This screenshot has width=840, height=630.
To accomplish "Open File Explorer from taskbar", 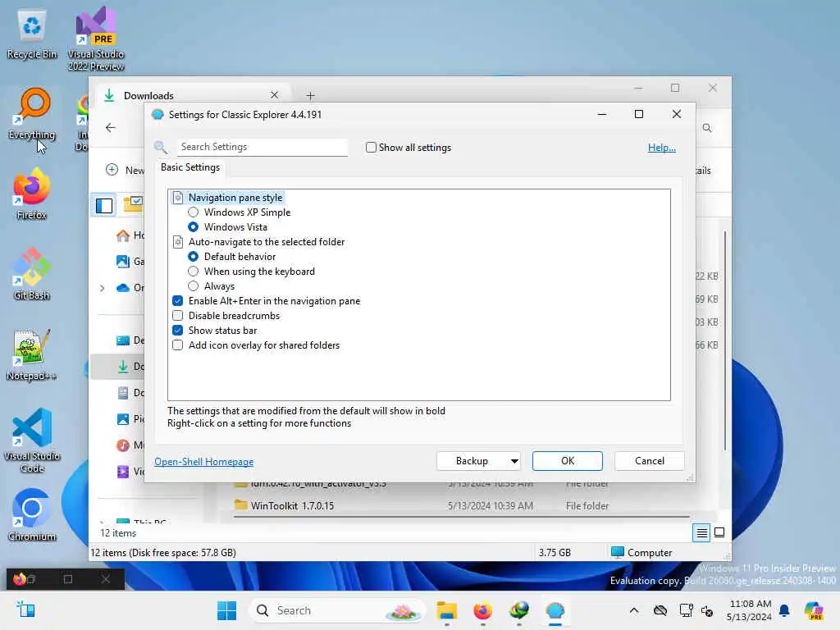I will [x=447, y=610].
